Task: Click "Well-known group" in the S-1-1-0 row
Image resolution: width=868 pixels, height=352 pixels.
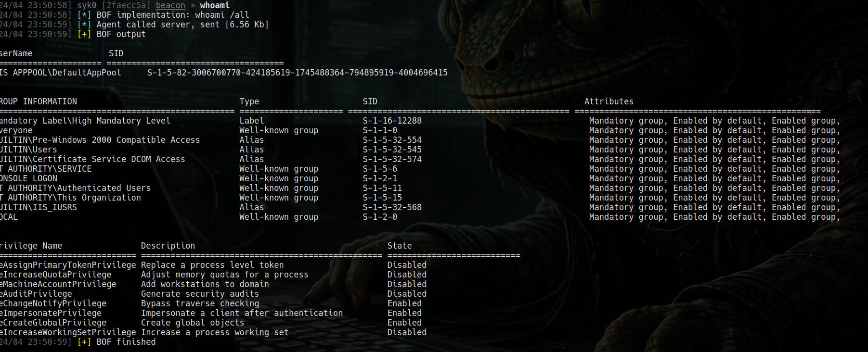Action: tap(279, 130)
